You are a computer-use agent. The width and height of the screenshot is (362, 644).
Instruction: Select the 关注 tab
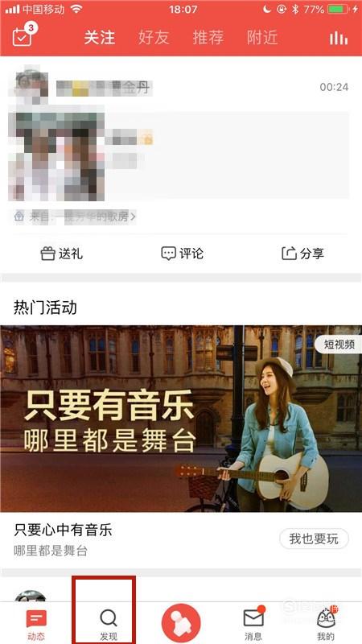(x=99, y=38)
